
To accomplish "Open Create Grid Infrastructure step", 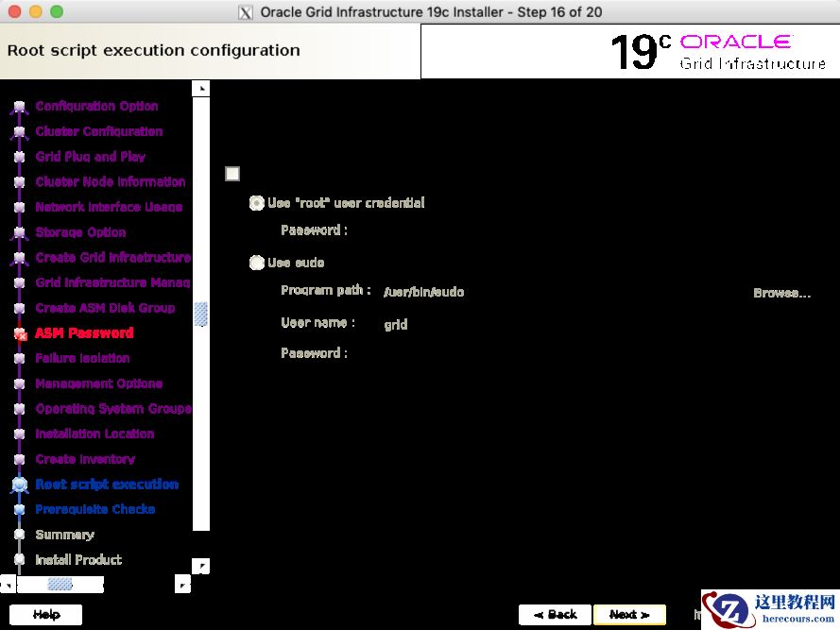I will tap(112, 257).
